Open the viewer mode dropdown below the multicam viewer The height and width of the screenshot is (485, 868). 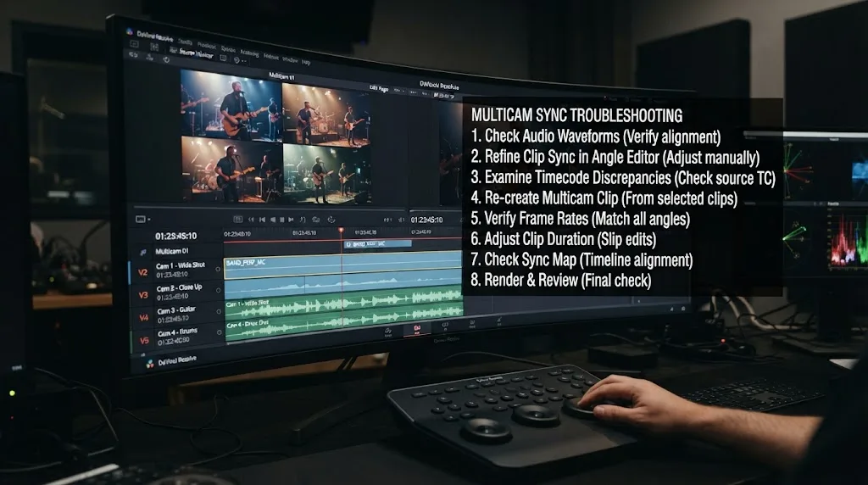pyautogui.click(x=142, y=220)
